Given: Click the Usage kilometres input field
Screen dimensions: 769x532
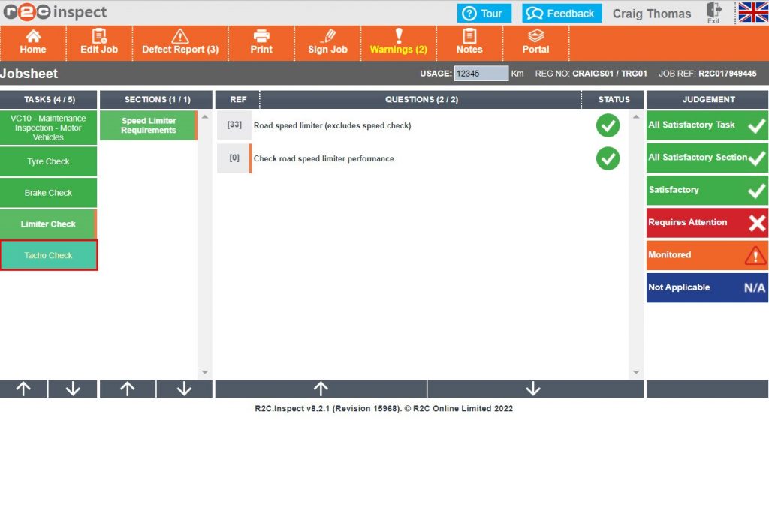Looking at the screenshot, I should coord(480,73).
